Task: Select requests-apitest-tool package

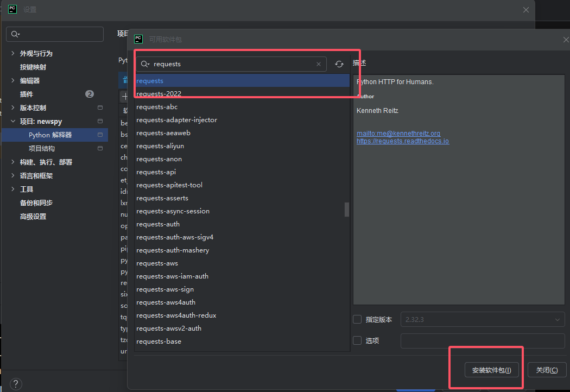Action: (x=242, y=185)
